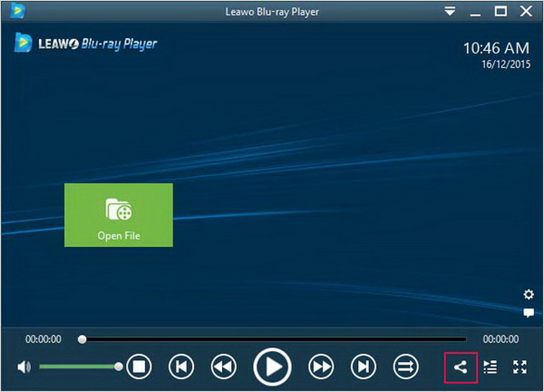Click the playback progress bar
This screenshot has height=392, width=544.
point(274,340)
